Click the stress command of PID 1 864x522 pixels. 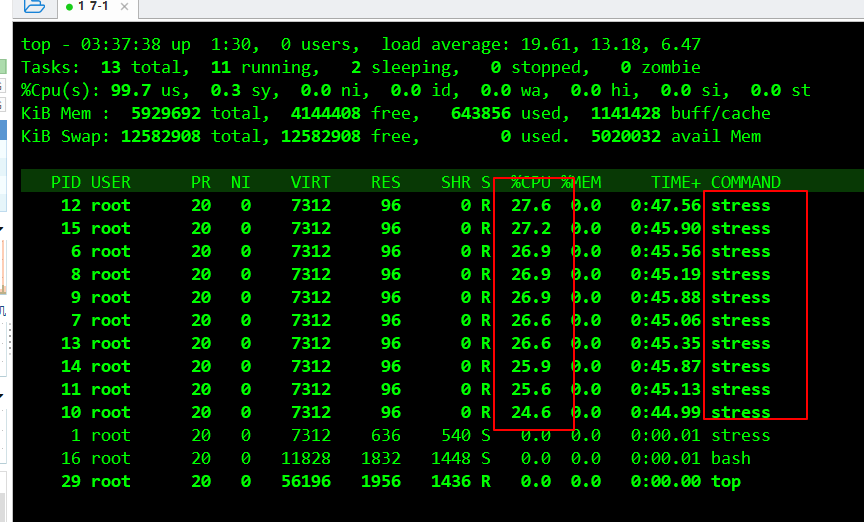(x=741, y=435)
